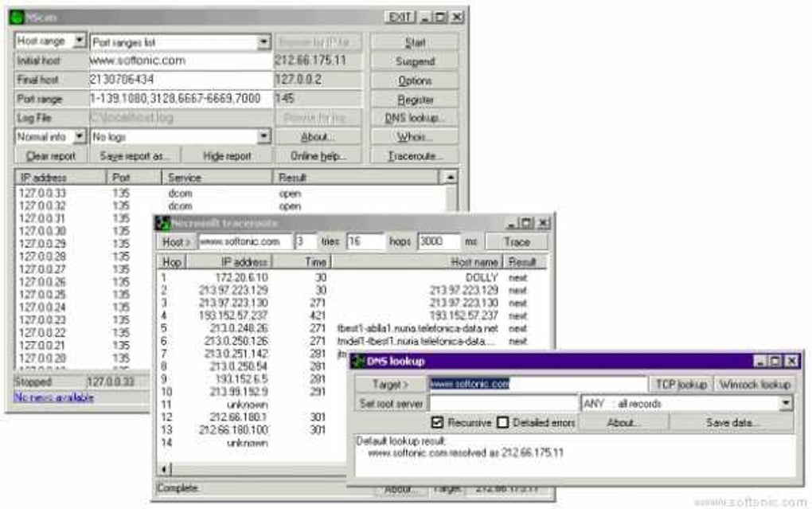
Task: Click the Start button
Action: click(x=414, y=42)
